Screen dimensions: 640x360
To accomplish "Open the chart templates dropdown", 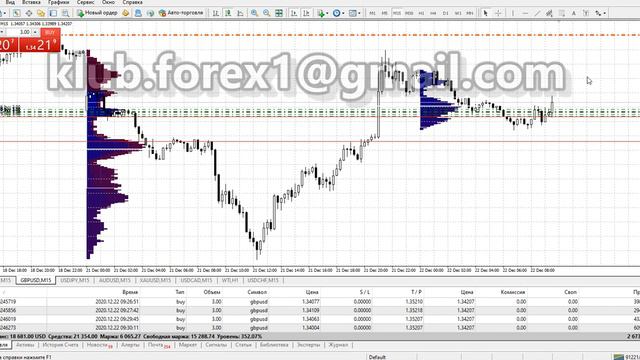I will coord(355,13).
